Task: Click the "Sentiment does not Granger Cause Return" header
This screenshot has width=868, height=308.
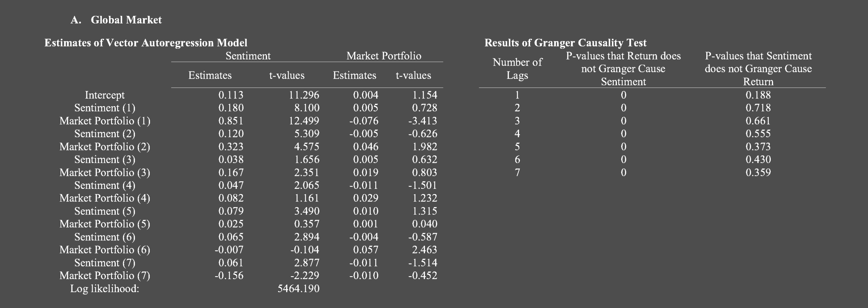Action: (758, 69)
